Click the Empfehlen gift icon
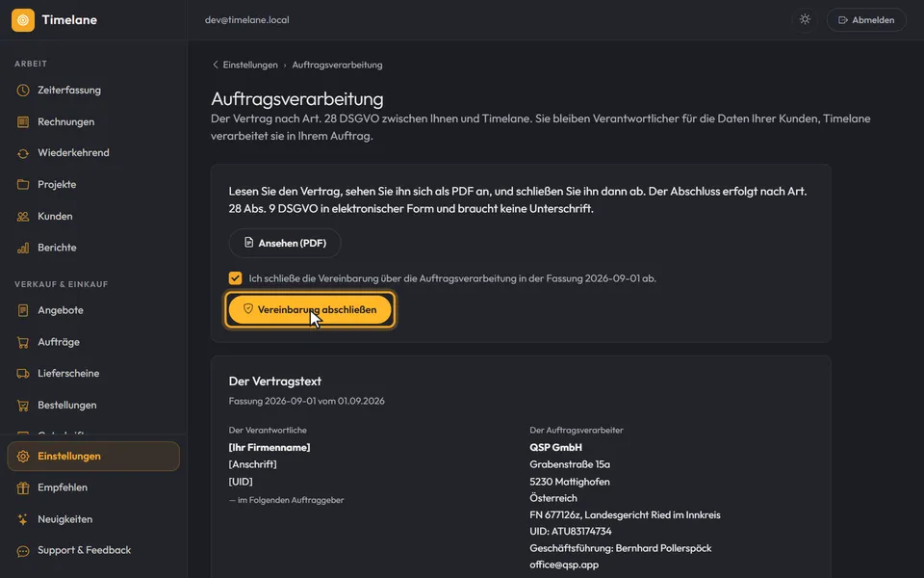The image size is (924, 578). click(x=23, y=487)
